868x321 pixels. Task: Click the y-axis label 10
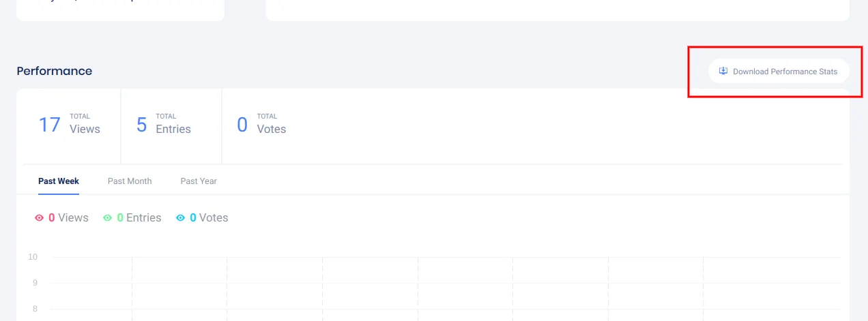(x=33, y=257)
